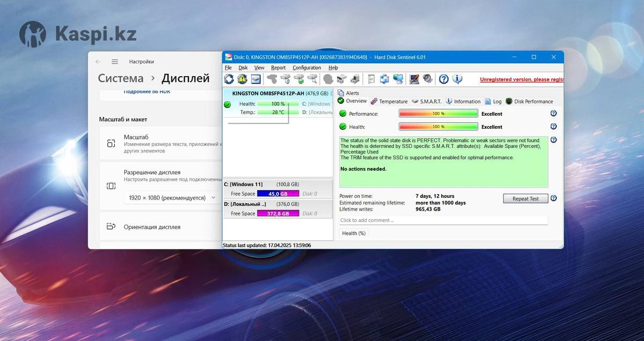Click the monitor with red slash icon
Image resolution: width=644 pixels, height=341 pixels.
pos(414,79)
